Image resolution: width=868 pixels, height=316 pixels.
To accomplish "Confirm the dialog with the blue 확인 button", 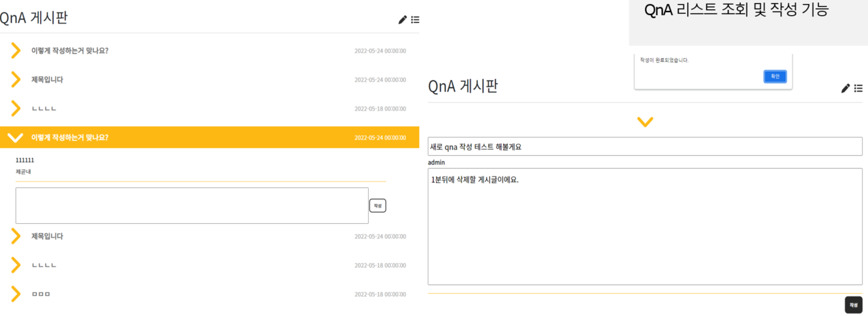I will [x=775, y=76].
